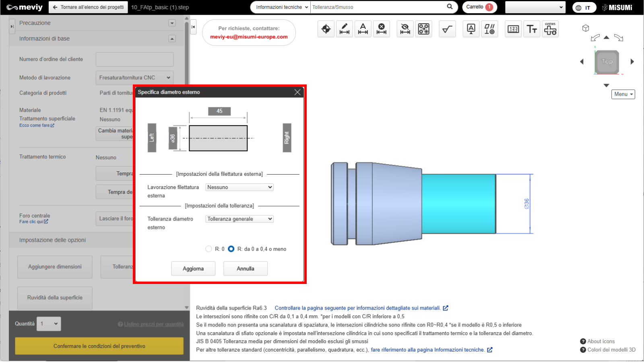Select the R: 0 radio button
The image size is (644, 362).
coord(208,249)
